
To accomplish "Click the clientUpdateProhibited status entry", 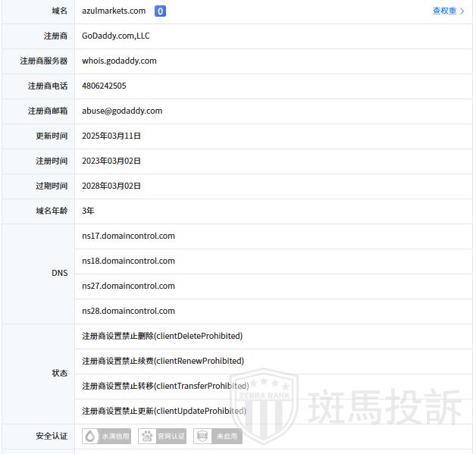I will [164, 411].
